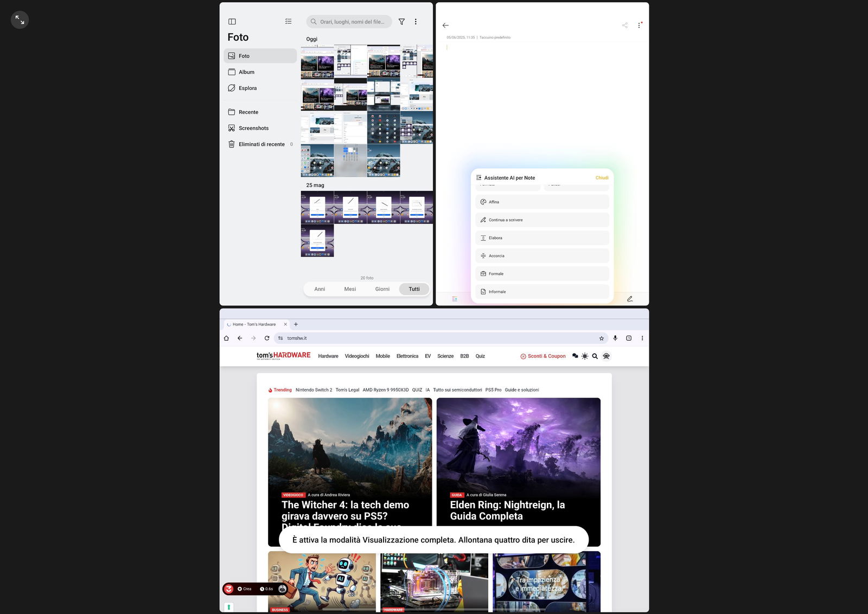Screen dimensions: 868x614
Task: Click trending link Nintendo Switch 2
Action: [314, 390]
